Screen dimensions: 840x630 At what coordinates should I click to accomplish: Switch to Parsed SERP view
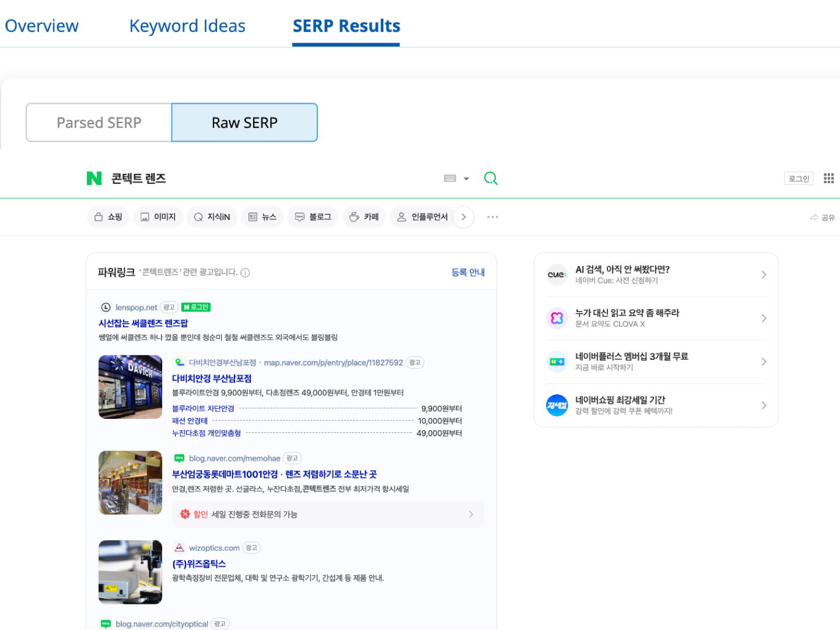point(99,123)
